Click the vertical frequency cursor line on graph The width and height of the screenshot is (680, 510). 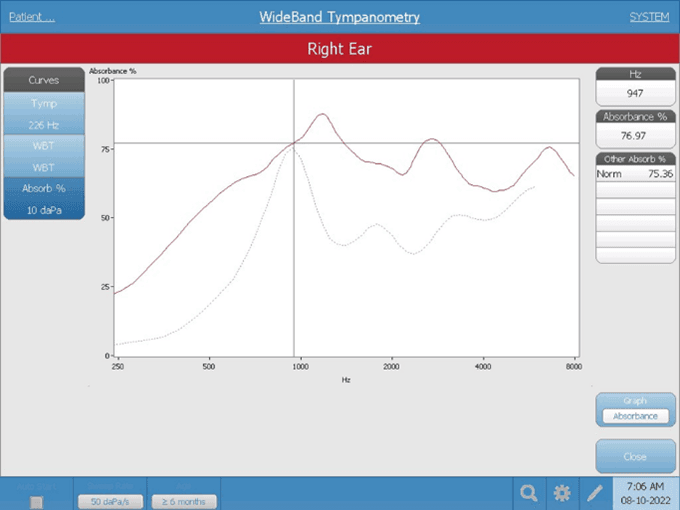click(293, 250)
